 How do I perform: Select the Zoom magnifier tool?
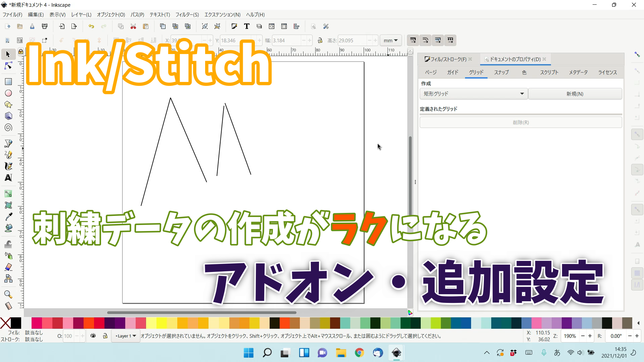[x=8, y=295]
